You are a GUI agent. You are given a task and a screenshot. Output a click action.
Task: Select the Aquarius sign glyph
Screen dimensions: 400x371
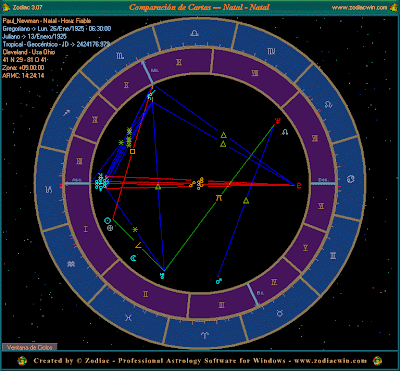coord(71,264)
